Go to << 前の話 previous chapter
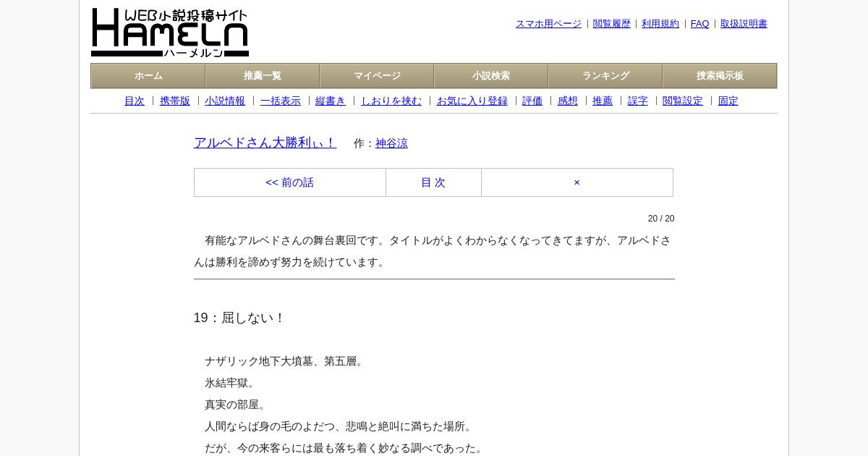Viewport: 868px width, 456px height. coord(290,182)
